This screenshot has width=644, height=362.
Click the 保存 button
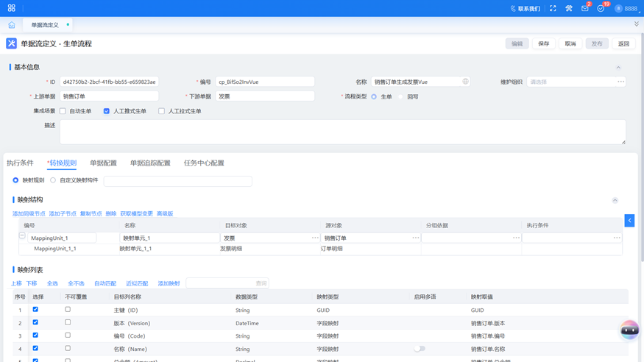pos(543,44)
